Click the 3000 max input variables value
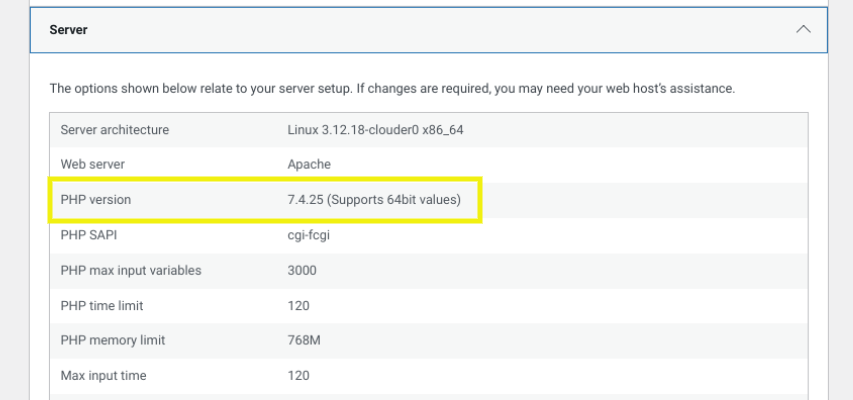Viewport: 853px width, 400px height. click(x=302, y=270)
